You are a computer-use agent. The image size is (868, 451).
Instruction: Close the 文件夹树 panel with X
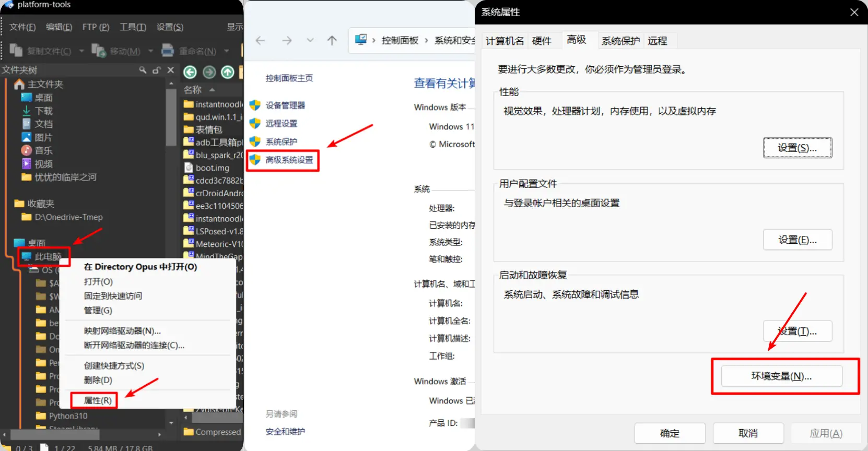tap(170, 70)
